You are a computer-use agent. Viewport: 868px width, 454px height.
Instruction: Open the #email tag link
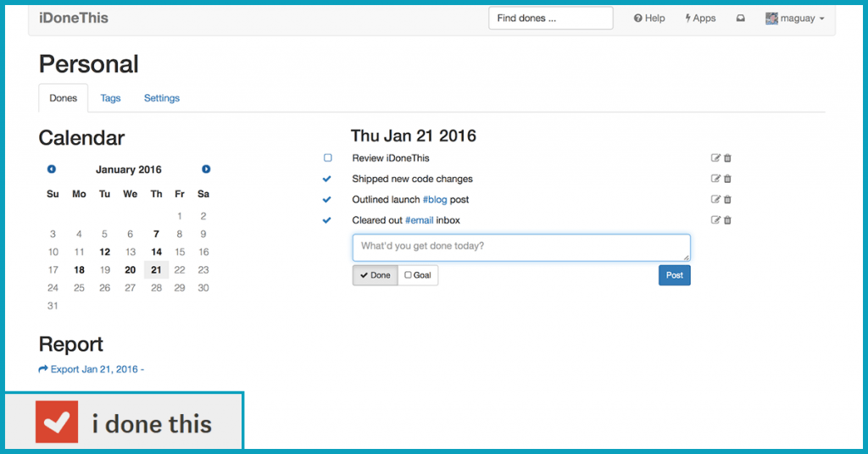click(419, 220)
